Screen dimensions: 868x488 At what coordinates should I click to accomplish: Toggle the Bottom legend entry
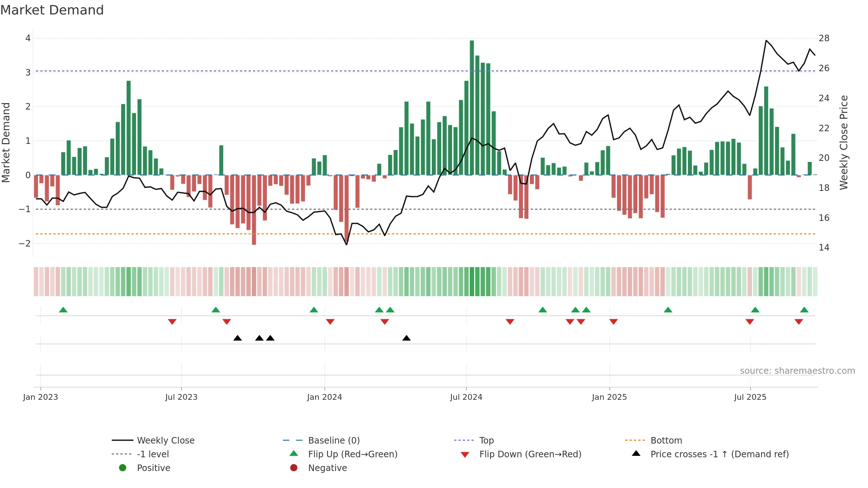[654, 440]
